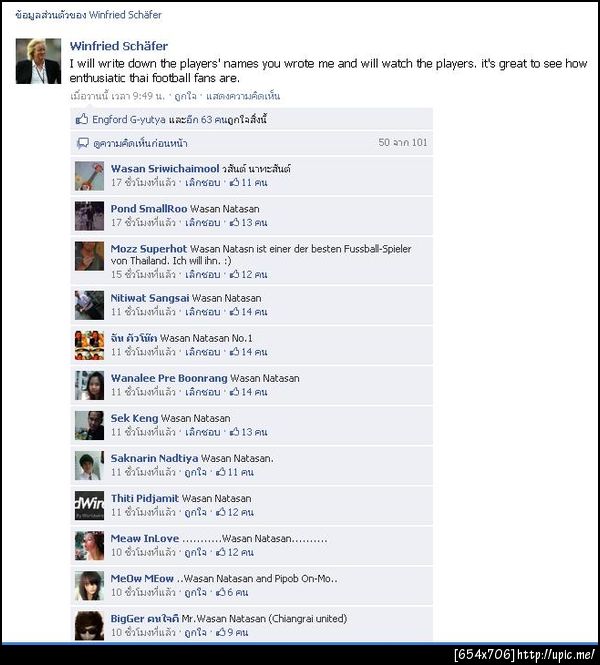The width and height of the screenshot is (600, 665).
Task: Unlike Nitiwat Sangsai's comment
Action: tap(203, 312)
